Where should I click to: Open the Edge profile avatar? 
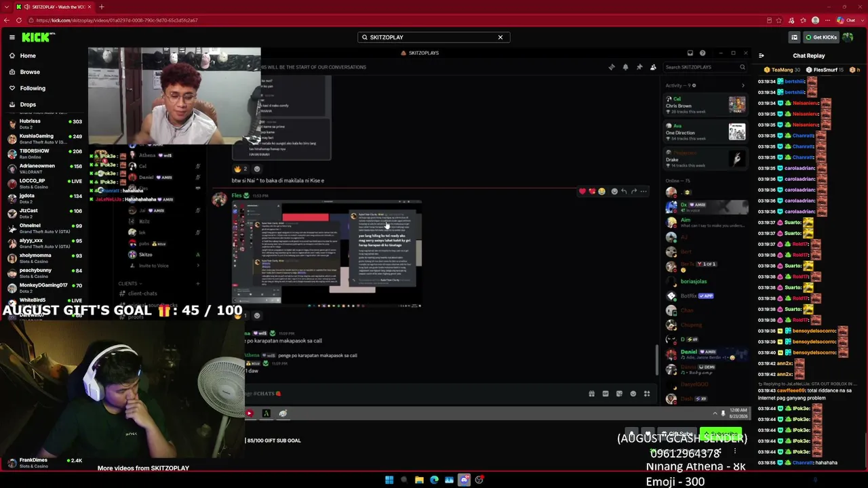(815, 20)
